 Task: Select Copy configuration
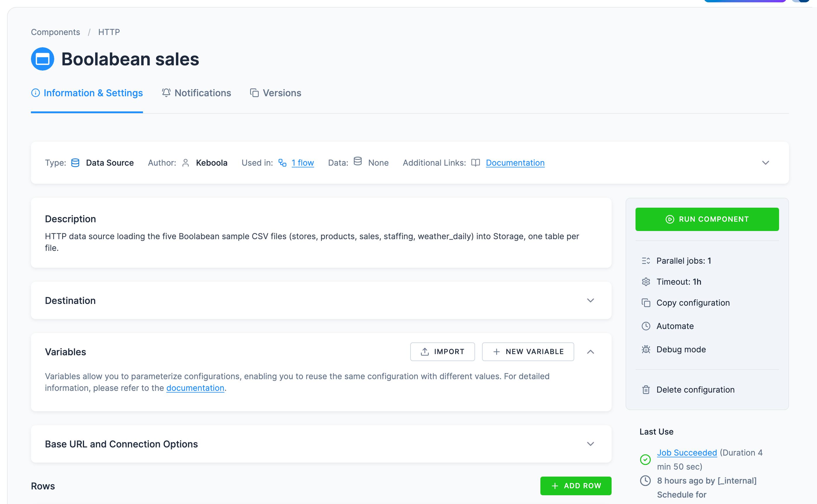693,303
